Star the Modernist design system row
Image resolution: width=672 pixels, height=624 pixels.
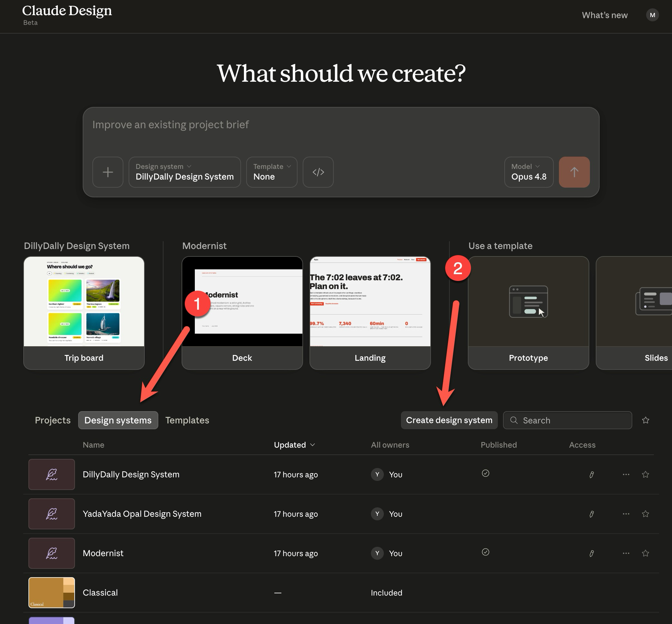[645, 554]
